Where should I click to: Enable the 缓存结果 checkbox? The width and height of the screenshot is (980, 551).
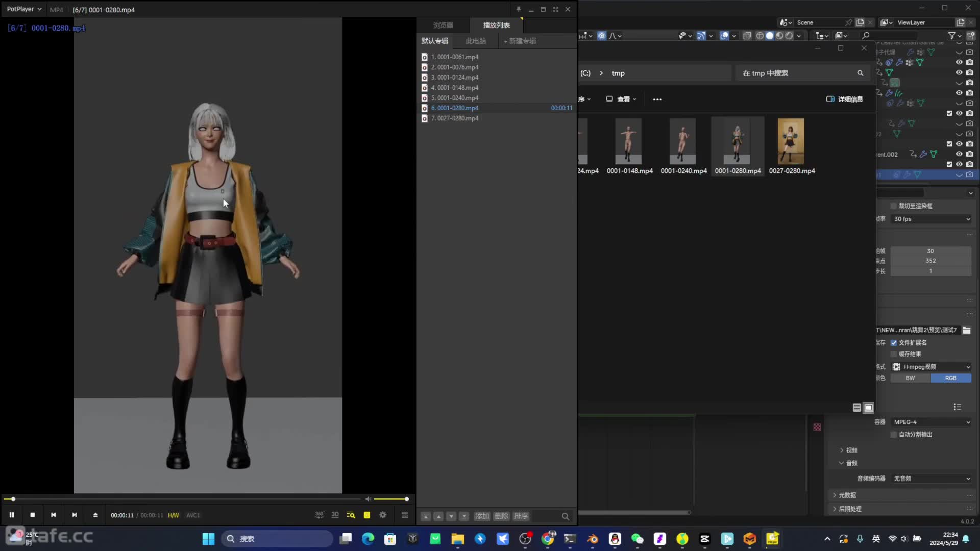(x=894, y=354)
